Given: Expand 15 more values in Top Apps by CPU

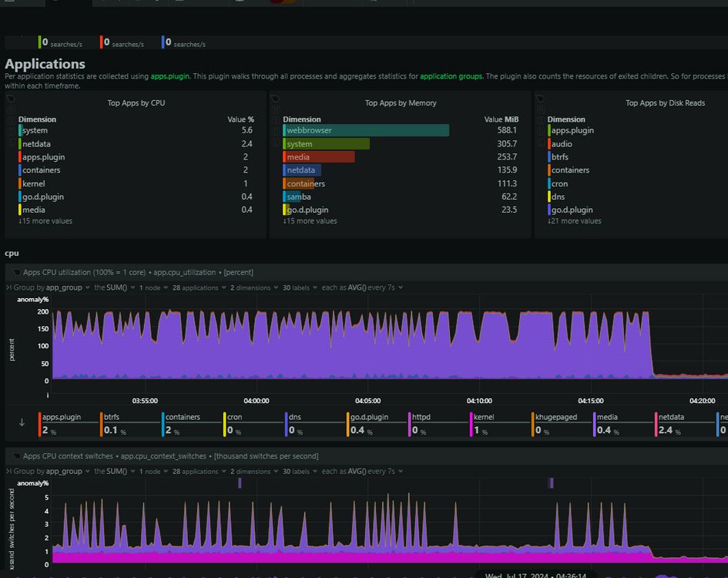Looking at the screenshot, I should pos(45,221).
